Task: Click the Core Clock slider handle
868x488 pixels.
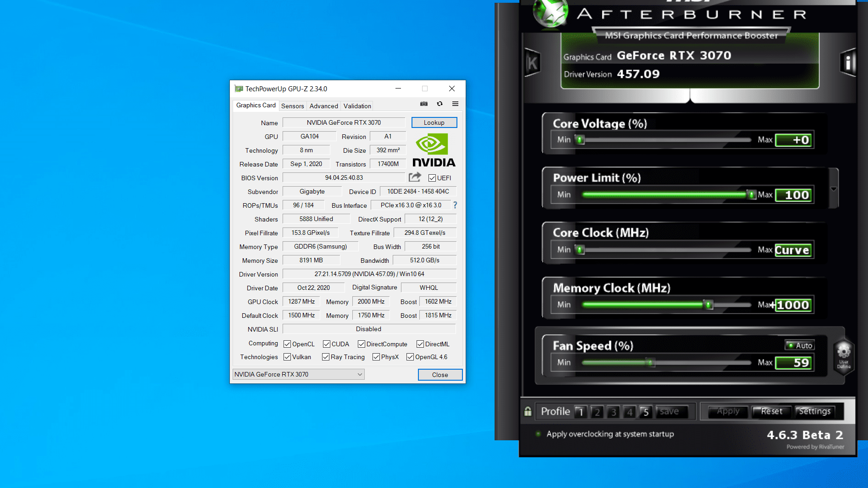Action: pyautogui.click(x=580, y=250)
